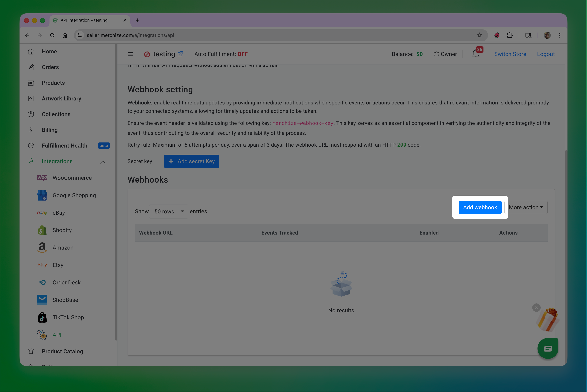Select the Artwork Library image icon
The image size is (587, 392).
[31, 99]
